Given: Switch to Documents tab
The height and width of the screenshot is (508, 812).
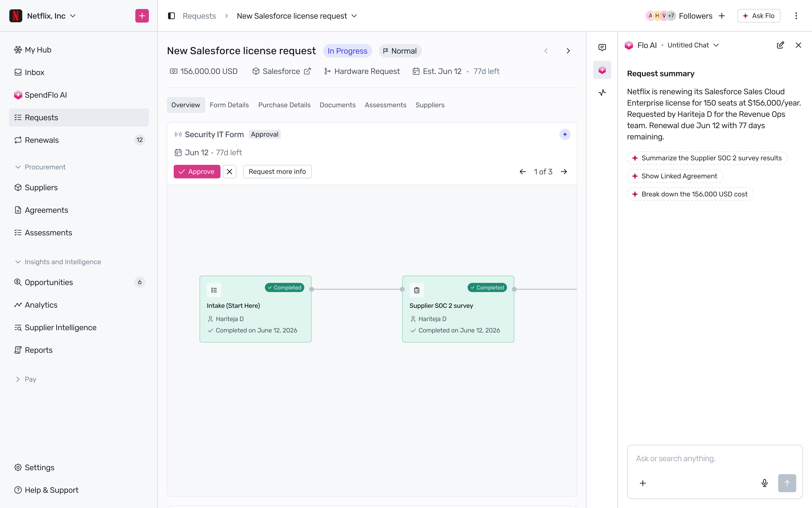Looking at the screenshot, I should [x=337, y=105].
